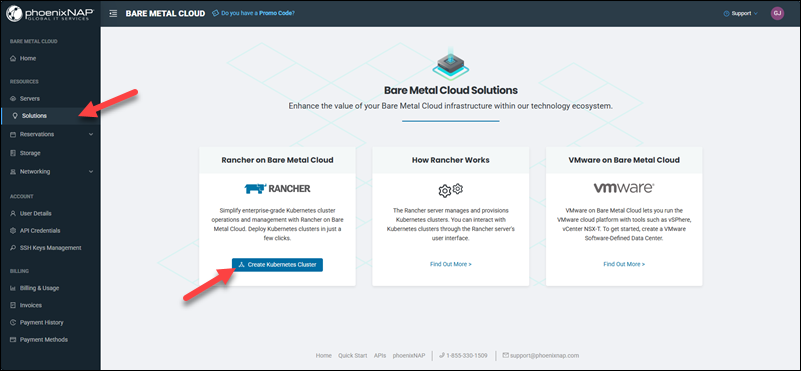Viewport: 801px width, 371px height.
Task: Click the Bare Metal Cloud Solutions title
Action: (451, 90)
